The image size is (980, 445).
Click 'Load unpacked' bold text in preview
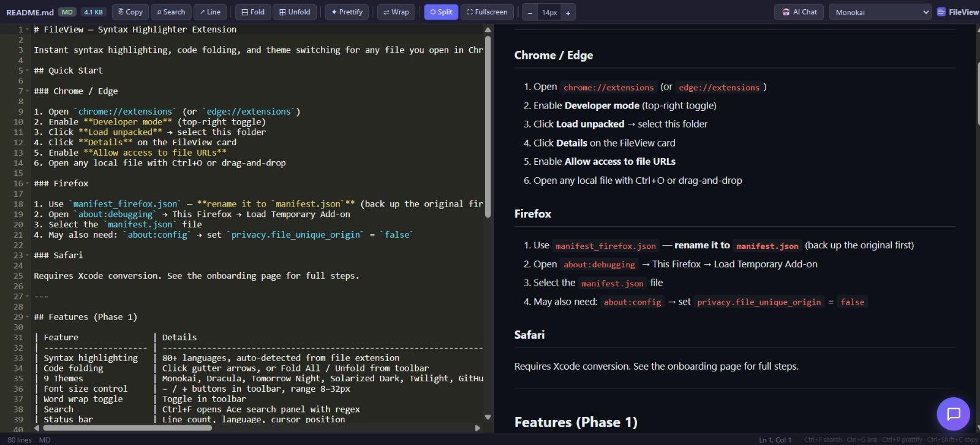[590, 124]
